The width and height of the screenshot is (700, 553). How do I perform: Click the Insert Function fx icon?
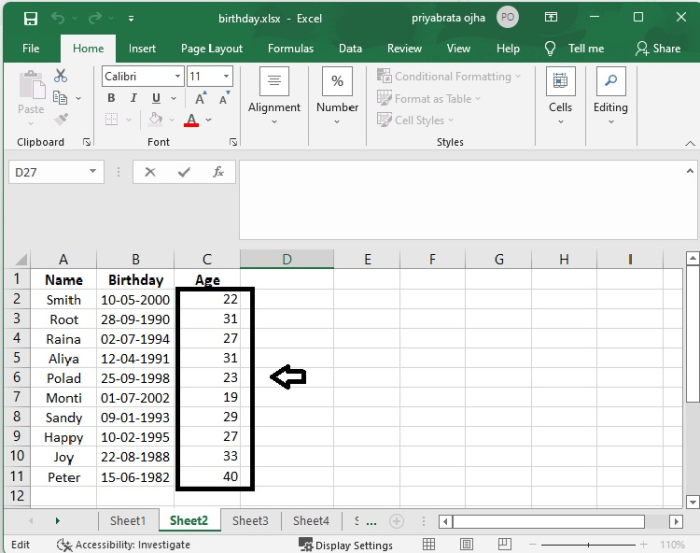[x=218, y=172]
